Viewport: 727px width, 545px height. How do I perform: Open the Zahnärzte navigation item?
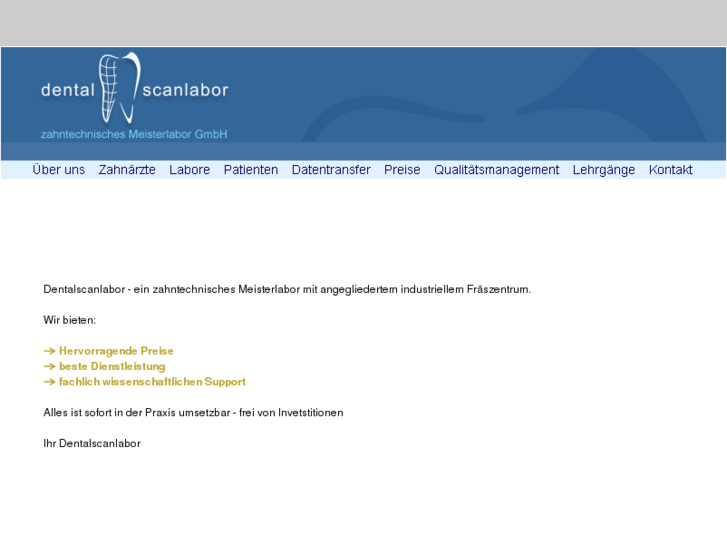(127, 170)
